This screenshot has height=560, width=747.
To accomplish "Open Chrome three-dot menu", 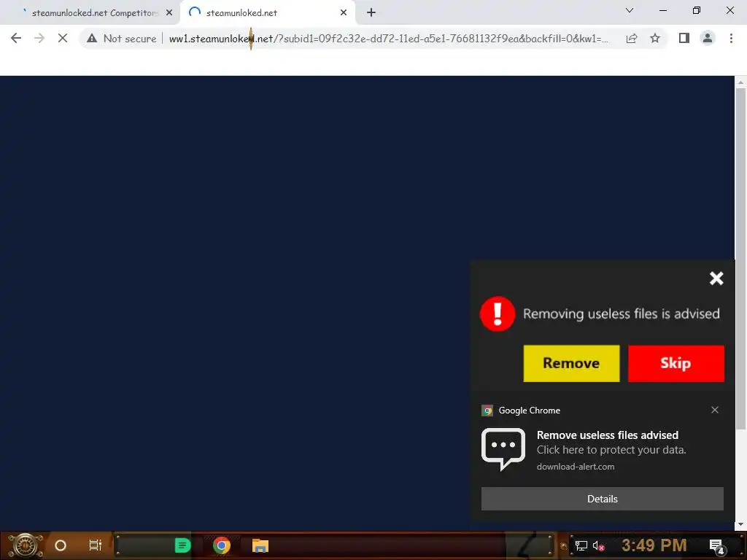I will (x=731, y=38).
